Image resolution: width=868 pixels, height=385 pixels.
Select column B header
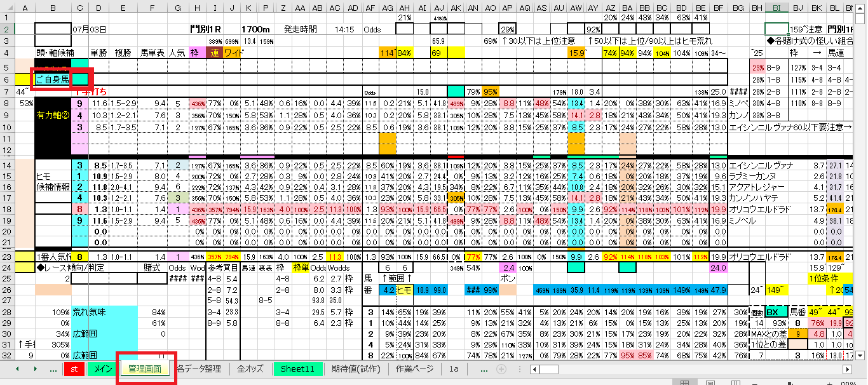pos(53,8)
